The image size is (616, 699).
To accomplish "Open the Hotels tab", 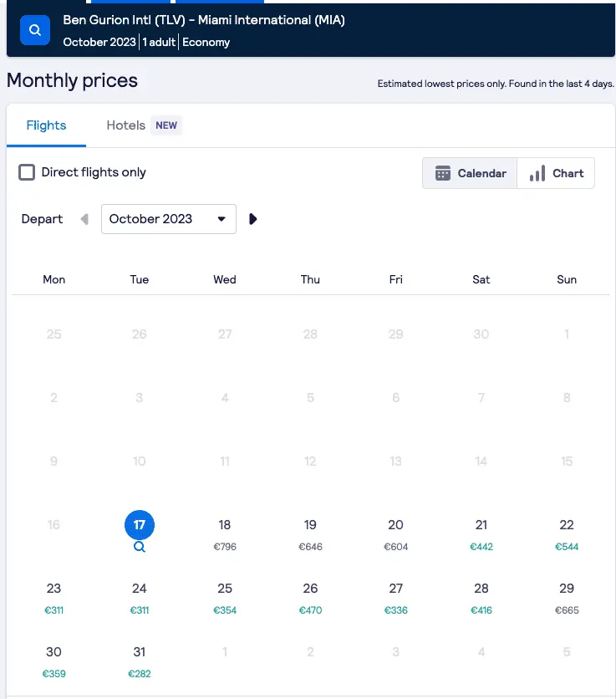I will 126,125.
